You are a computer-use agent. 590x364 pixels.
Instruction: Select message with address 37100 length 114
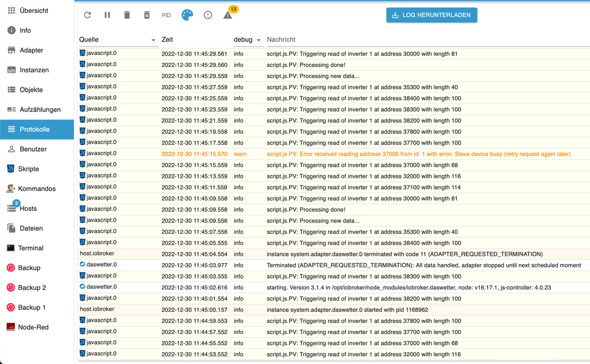coord(364,187)
